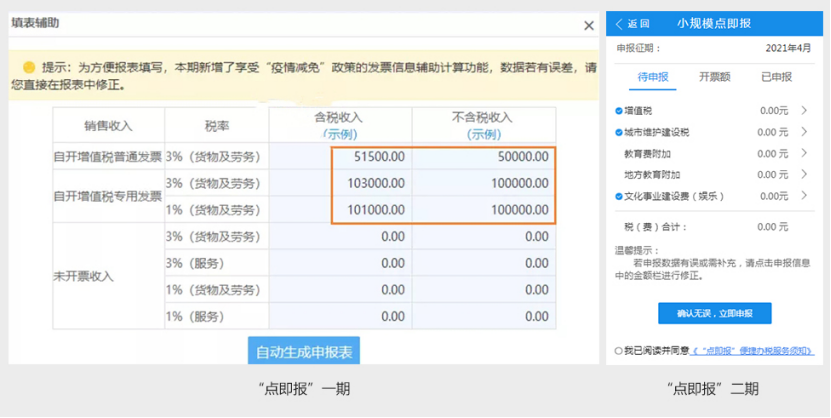The width and height of the screenshot is (831, 418).
Task: Toggle the 增值税 check mark
Action: 618,110
